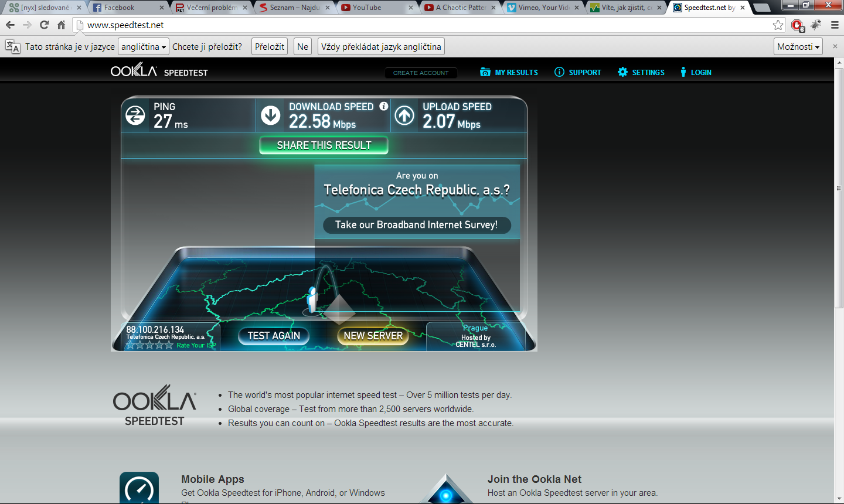Go back to the previous page
Screen dimensions: 844x504
coord(10,25)
